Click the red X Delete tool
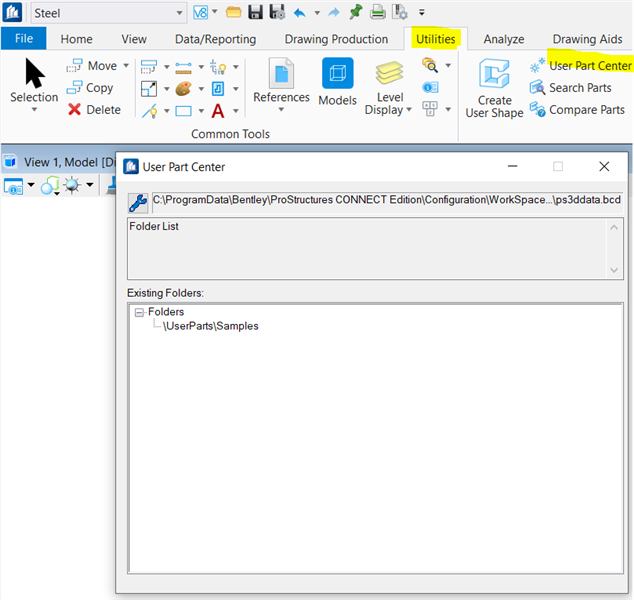 tap(94, 110)
